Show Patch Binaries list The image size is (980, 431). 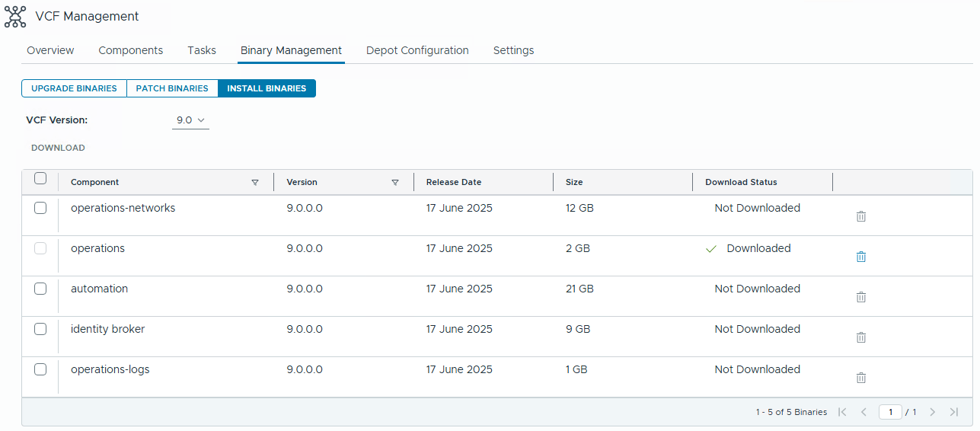pyautogui.click(x=172, y=88)
